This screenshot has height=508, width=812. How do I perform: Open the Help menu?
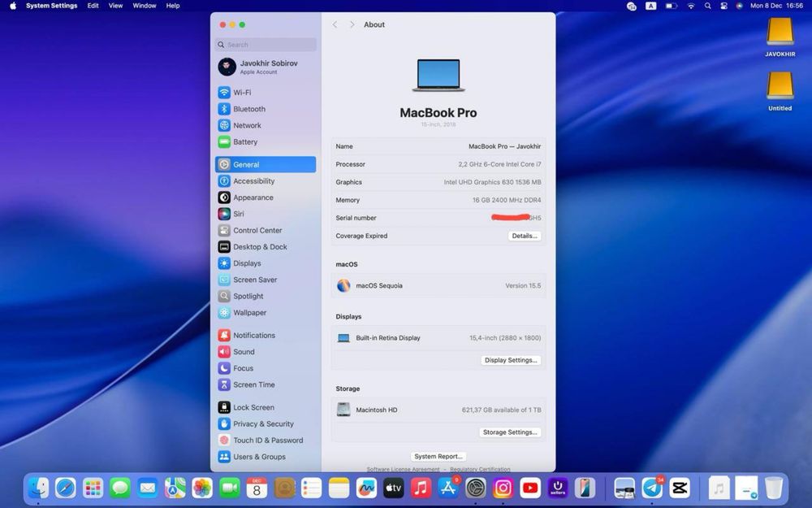[x=173, y=6]
